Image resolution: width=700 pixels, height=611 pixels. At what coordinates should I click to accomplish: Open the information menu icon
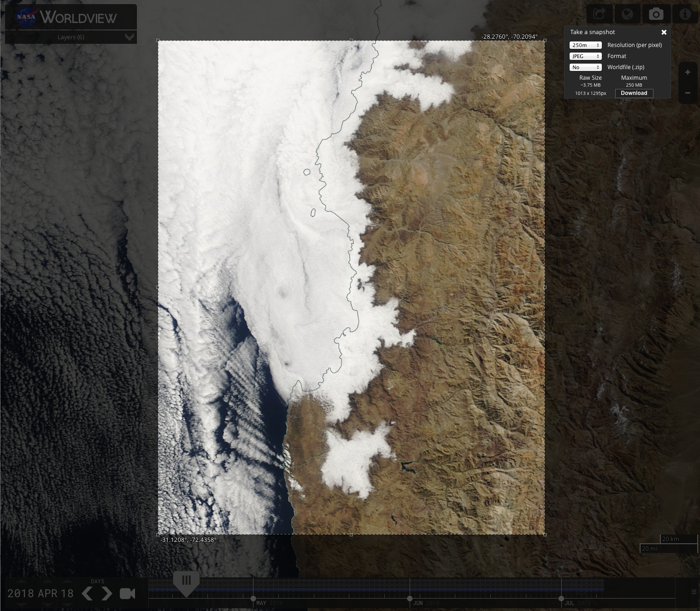click(685, 14)
